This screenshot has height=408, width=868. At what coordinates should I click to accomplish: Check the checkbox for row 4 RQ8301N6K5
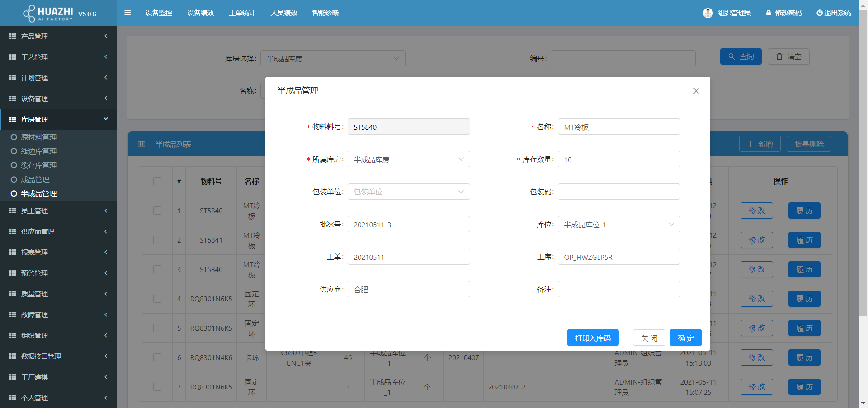[157, 299]
